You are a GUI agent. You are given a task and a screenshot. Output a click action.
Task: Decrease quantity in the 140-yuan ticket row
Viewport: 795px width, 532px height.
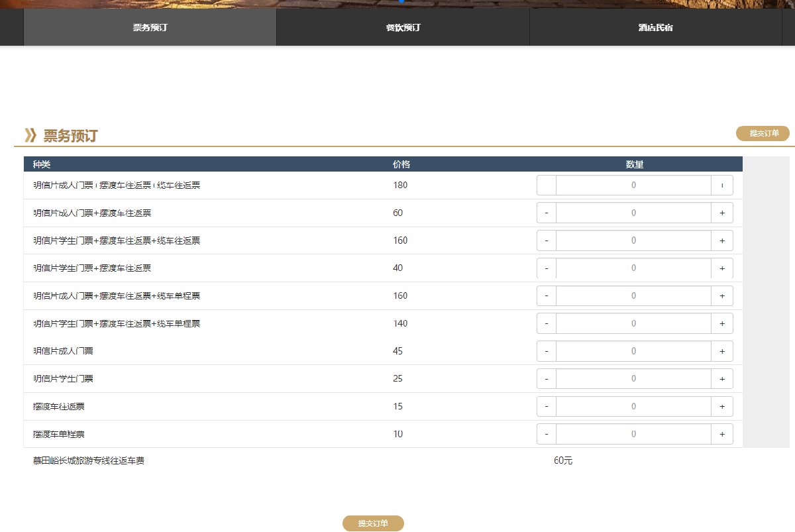[547, 323]
